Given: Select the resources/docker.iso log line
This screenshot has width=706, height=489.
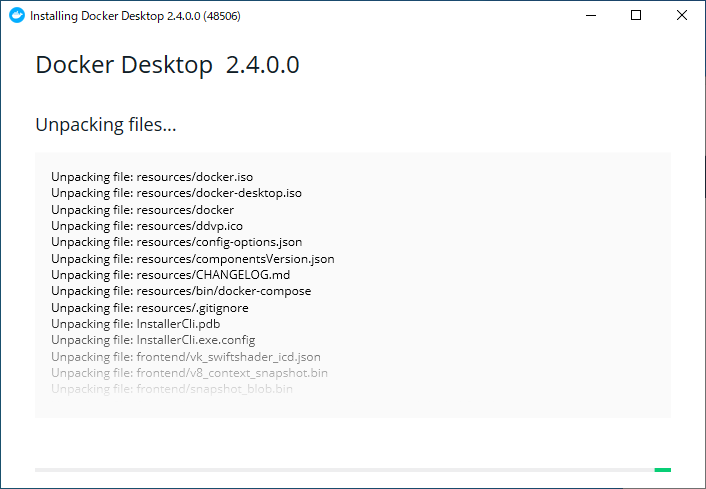Looking at the screenshot, I should (x=152, y=177).
